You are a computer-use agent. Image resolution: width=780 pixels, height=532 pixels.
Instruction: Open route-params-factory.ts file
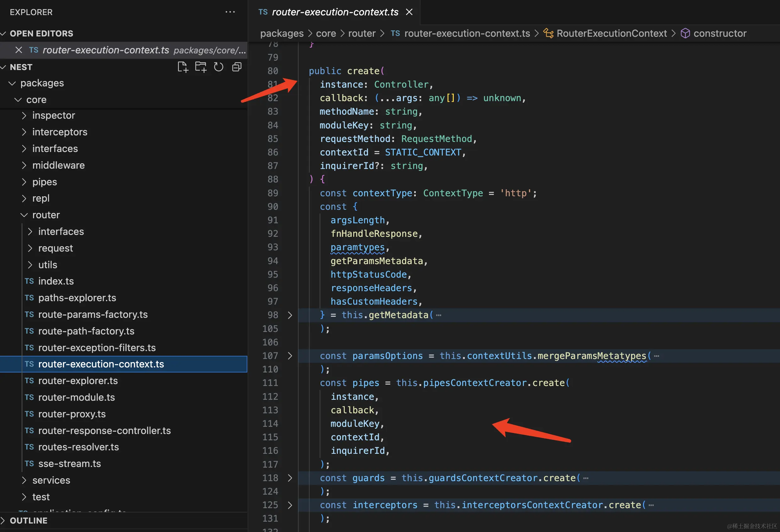click(93, 314)
